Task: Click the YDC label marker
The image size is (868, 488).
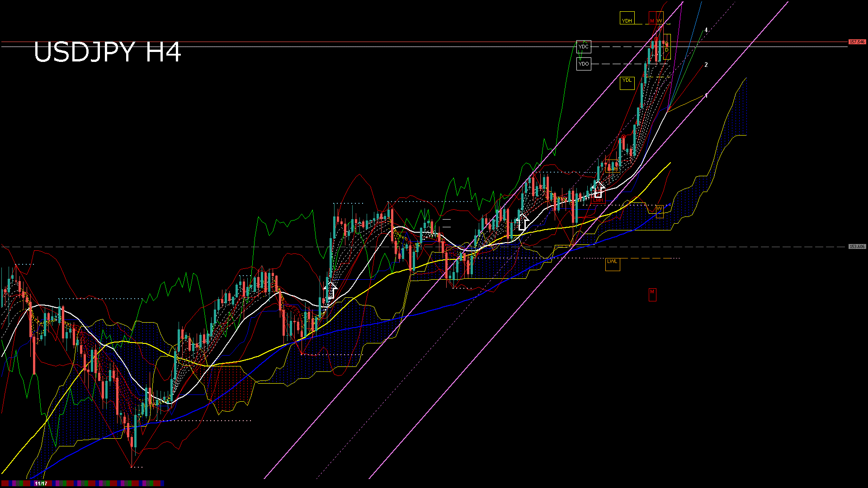Action: pyautogui.click(x=584, y=47)
